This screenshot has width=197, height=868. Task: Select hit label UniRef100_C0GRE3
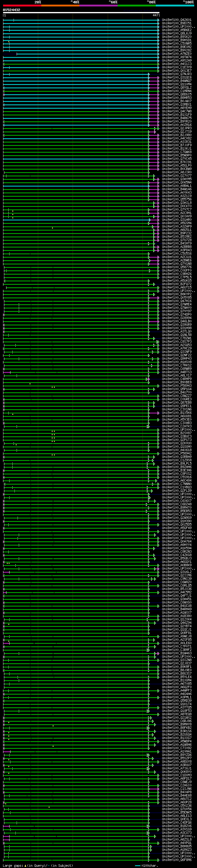click(x=177, y=399)
